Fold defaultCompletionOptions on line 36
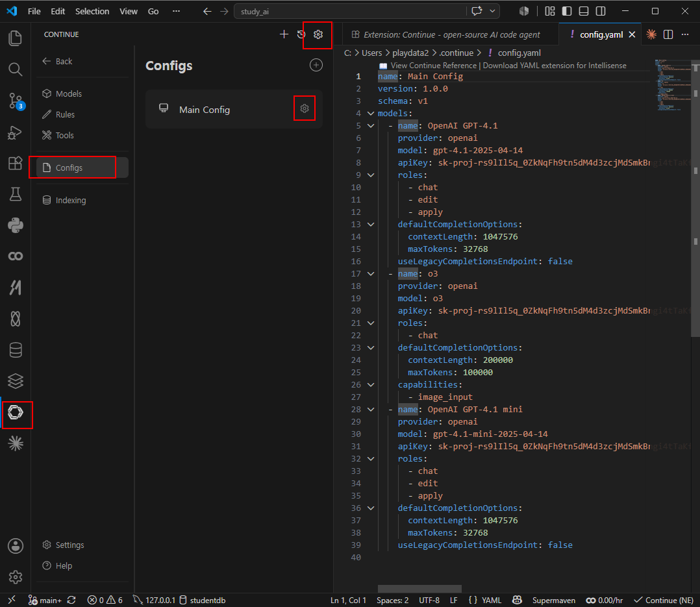Viewport: 700px width, 607px height. [x=371, y=508]
